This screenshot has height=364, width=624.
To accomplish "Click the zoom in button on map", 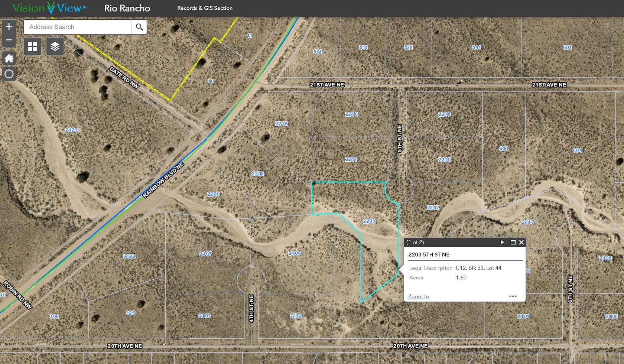I will coord(9,26).
